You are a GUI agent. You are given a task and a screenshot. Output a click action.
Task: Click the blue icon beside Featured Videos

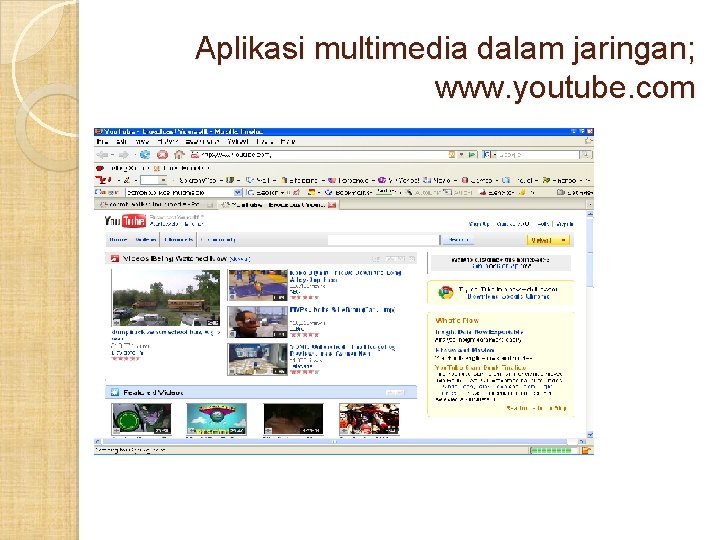[x=115, y=393]
